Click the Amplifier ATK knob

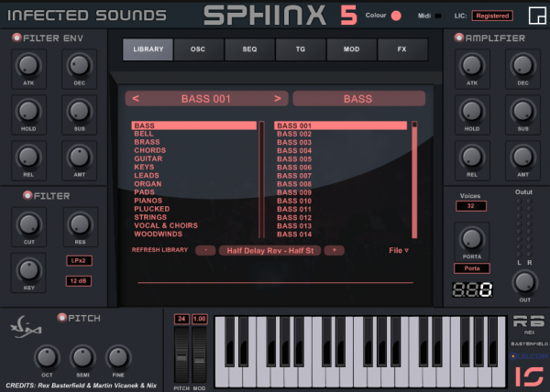pos(472,65)
